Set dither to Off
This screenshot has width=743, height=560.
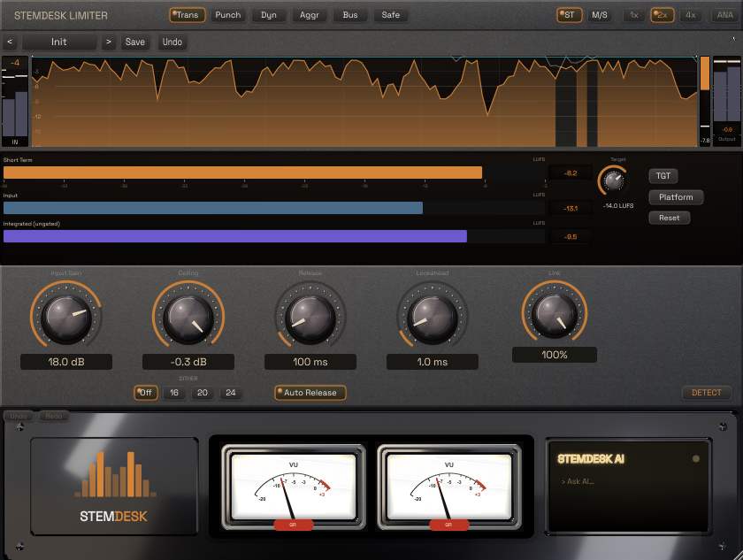[x=145, y=393]
